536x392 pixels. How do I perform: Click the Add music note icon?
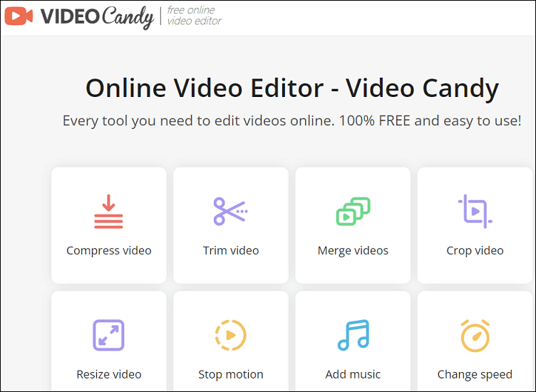pyautogui.click(x=354, y=335)
